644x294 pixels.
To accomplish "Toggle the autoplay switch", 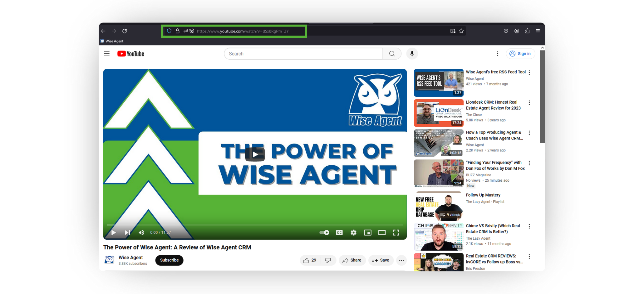I will coord(324,233).
